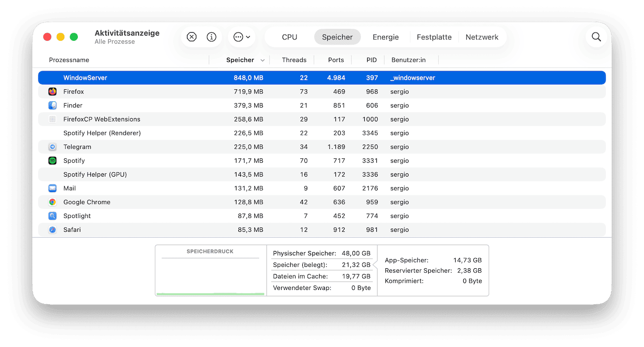
Task: Click the Mail envelope icon
Action: [x=52, y=188]
